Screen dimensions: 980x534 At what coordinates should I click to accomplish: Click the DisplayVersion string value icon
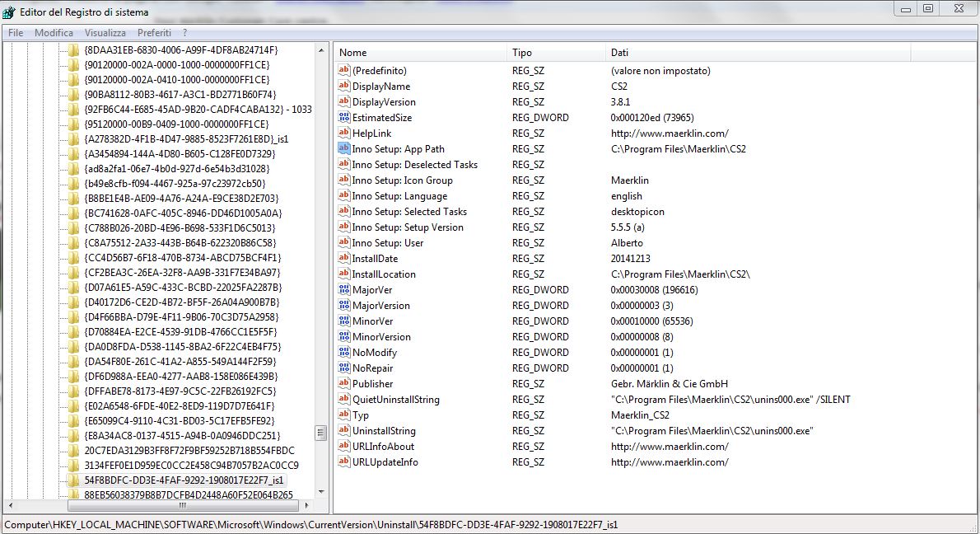tap(343, 102)
